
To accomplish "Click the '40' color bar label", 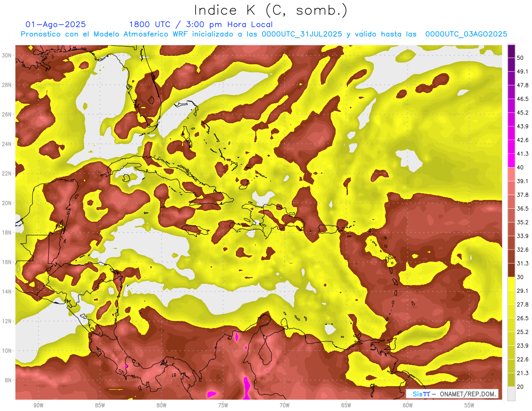I will pos(520,167).
